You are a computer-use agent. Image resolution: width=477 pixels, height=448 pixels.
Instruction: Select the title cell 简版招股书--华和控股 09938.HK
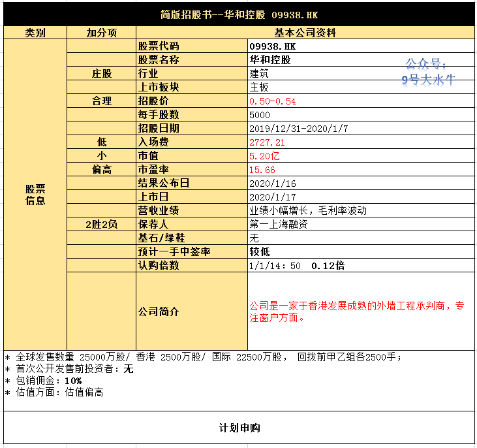click(x=239, y=14)
